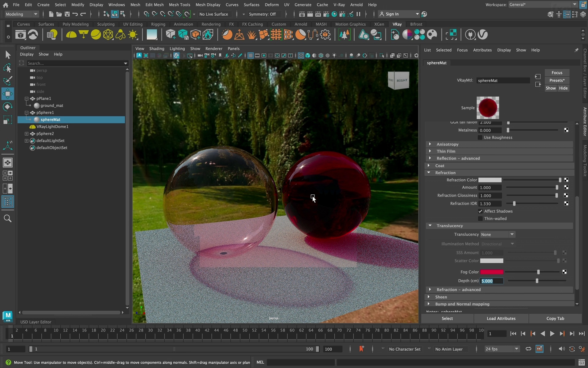Open the V-Ray menu
This screenshot has height=368, width=588.
point(339,5)
